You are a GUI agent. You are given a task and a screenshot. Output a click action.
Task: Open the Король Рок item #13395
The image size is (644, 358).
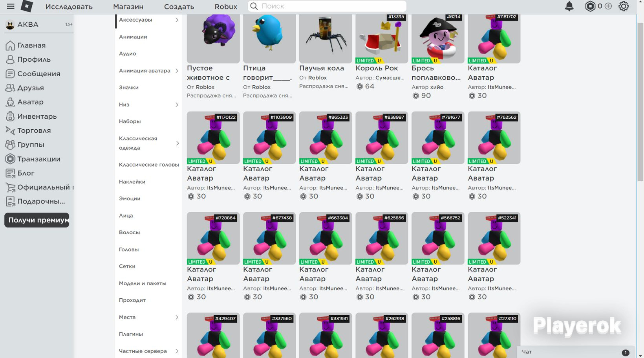click(x=382, y=39)
